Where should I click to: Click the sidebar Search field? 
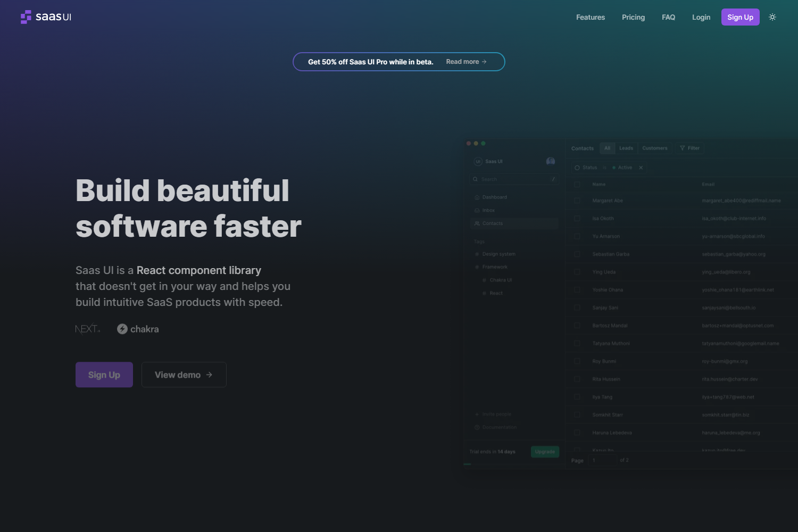point(511,179)
